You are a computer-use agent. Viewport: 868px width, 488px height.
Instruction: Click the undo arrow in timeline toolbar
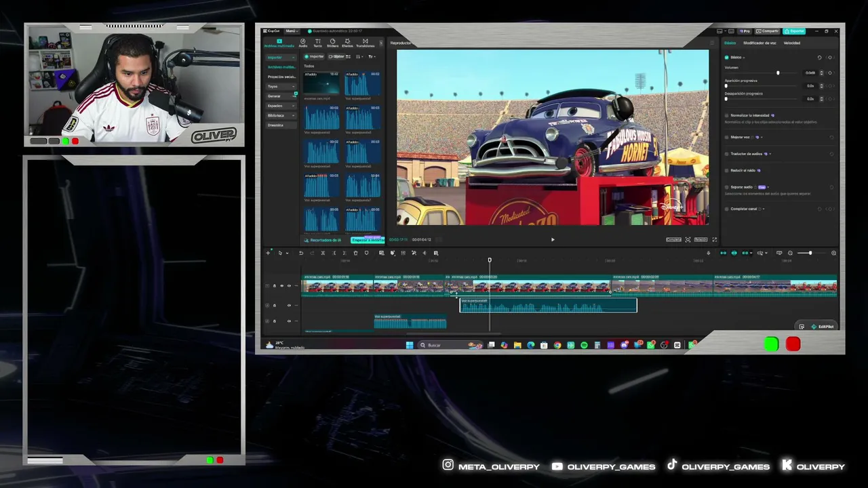[301, 253]
